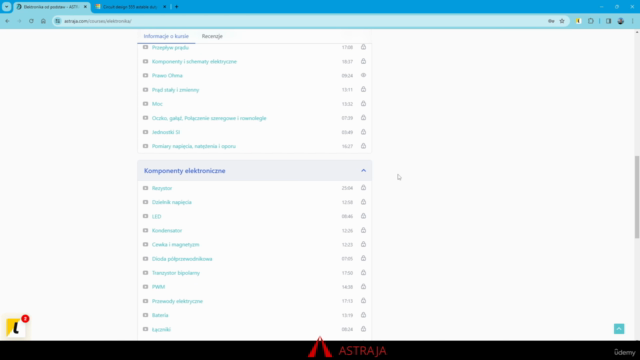Open a new browser tab
640x360 pixels.
[177, 7]
